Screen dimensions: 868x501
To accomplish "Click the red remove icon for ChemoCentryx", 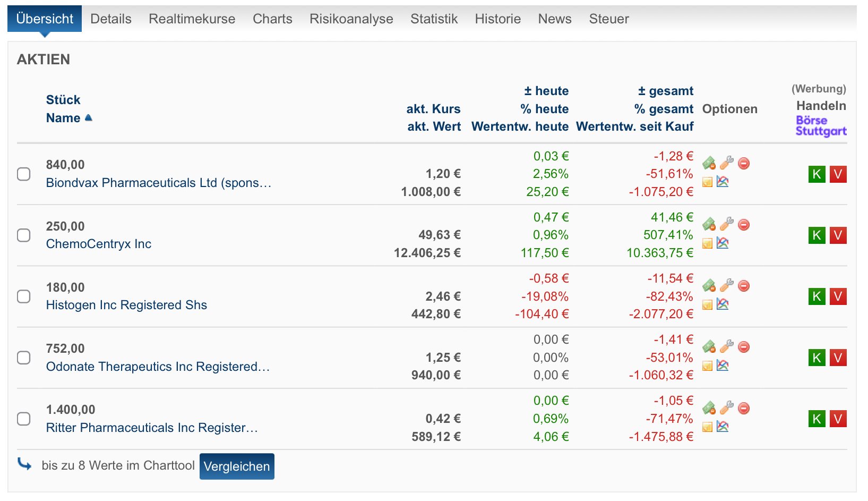I will point(744,225).
